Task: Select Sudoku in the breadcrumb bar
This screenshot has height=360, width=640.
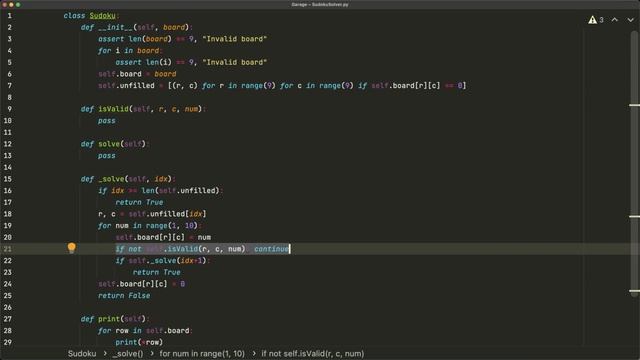Action: tap(82, 353)
